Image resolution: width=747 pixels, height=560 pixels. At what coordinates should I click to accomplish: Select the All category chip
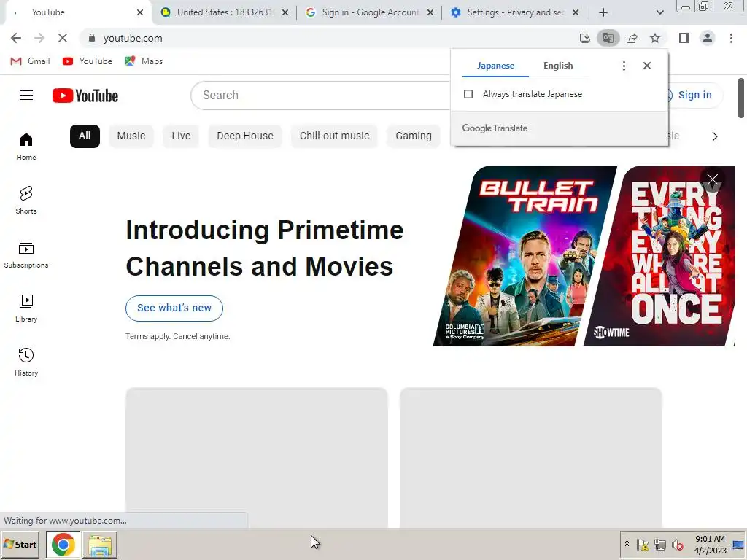pyautogui.click(x=85, y=136)
